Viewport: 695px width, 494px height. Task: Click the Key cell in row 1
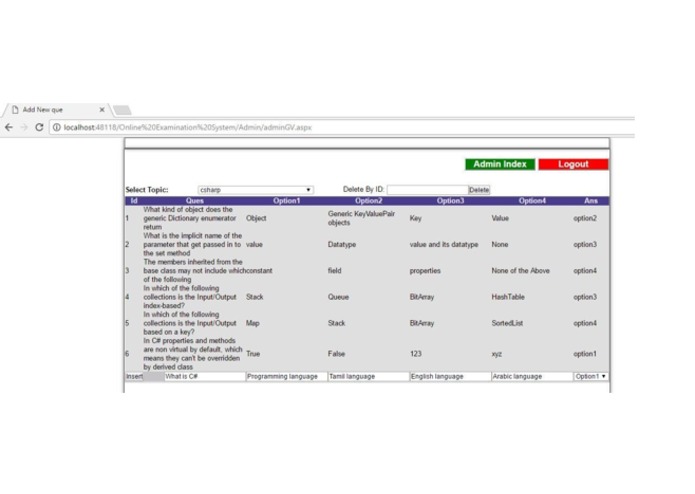coord(416,218)
